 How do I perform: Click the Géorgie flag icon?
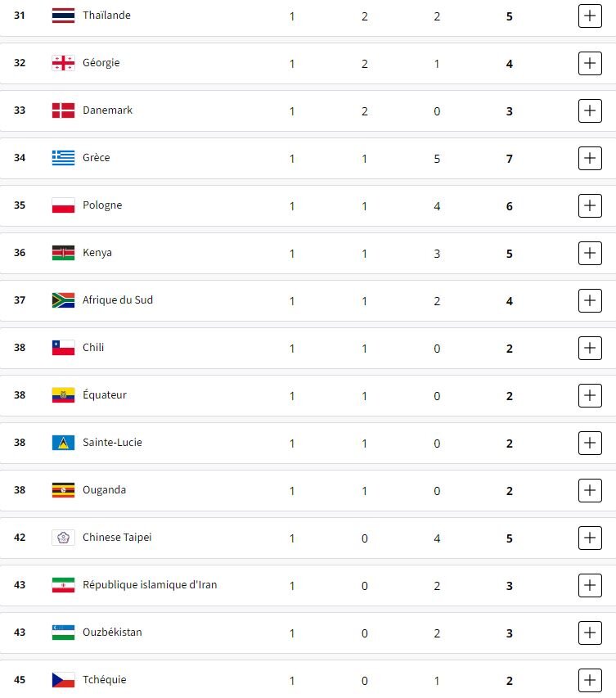(63, 63)
